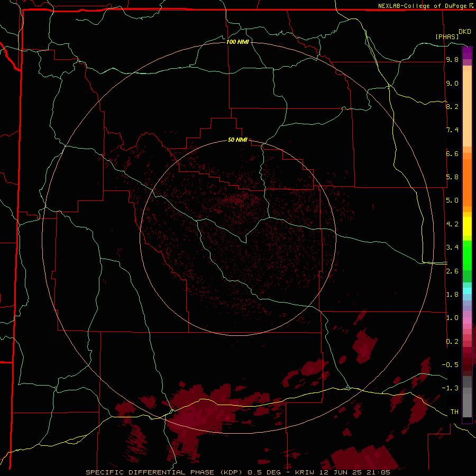This screenshot has height=476, width=476.
Task: Click the 7.4 scale value
Action: point(452,130)
